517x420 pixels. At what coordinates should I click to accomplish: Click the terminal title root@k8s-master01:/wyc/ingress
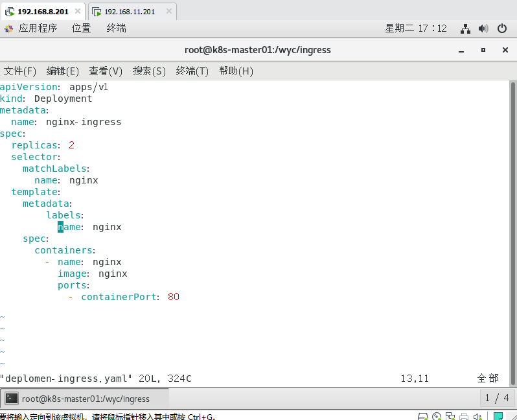click(257, 50)
